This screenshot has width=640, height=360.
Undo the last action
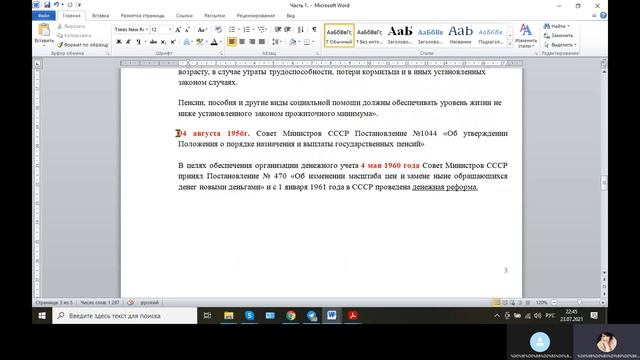[x=56, y=5]
